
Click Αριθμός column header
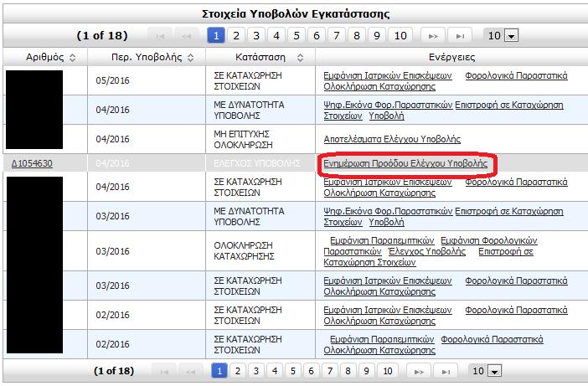[45, 57]
